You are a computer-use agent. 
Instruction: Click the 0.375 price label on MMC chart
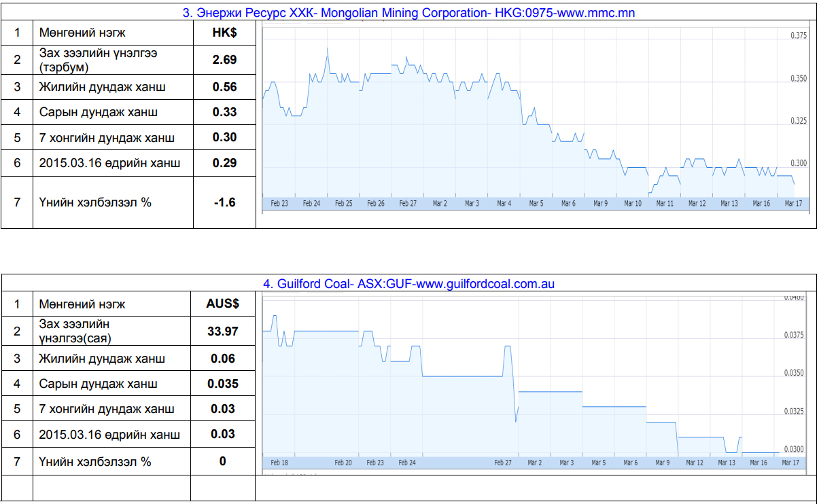(x=799, y=36)
